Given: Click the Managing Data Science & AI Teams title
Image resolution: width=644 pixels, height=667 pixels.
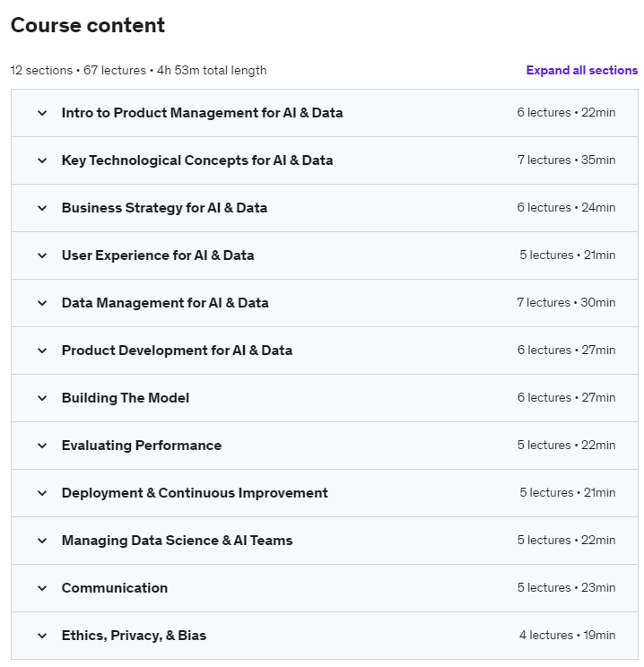Looking at the screenshot, I should click(177, 541).
